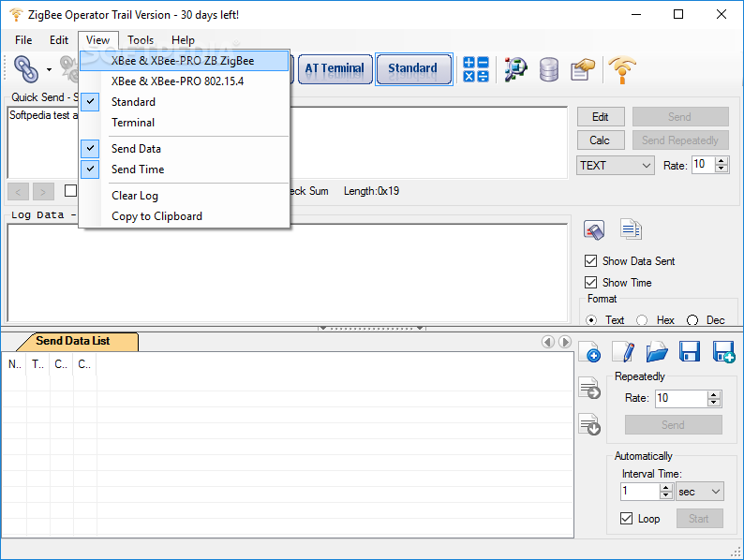Click the clear log eraser icon

coord(594,230)
